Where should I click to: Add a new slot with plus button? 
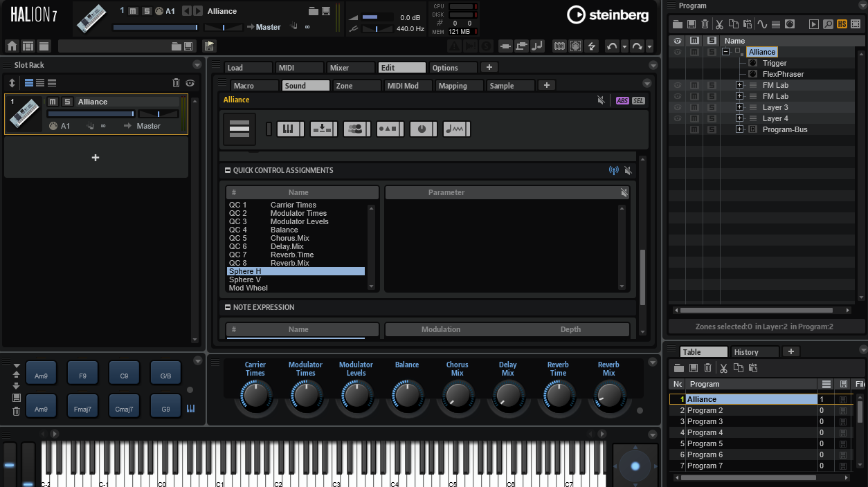coord(96,158)
